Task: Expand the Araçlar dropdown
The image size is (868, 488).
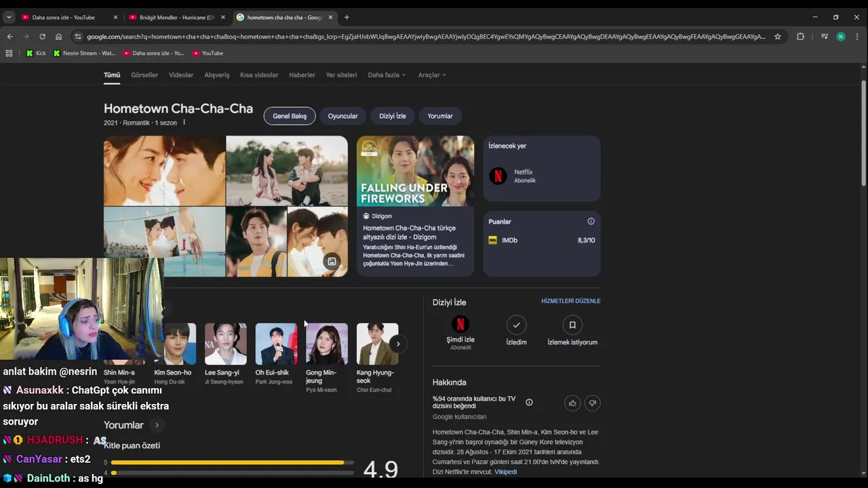Action: pos(432,75)
